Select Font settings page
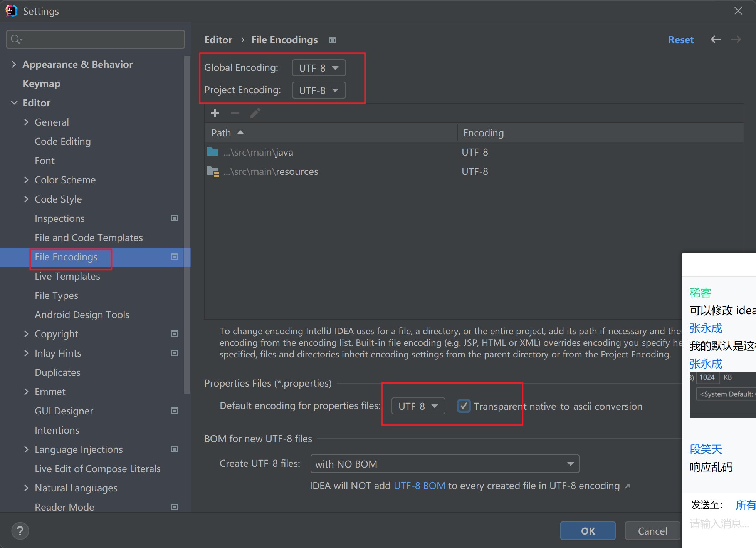This screenshot has height=548, width=756. [x=45, y=161]
